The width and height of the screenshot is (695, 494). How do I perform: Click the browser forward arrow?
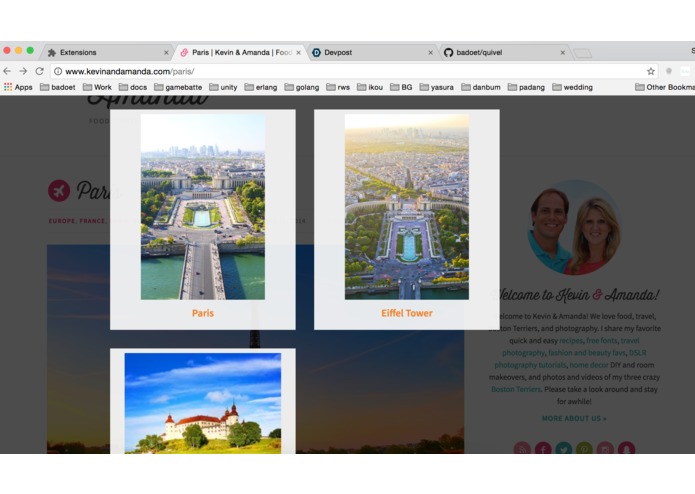pyautogui.click(x=23, y=71)
